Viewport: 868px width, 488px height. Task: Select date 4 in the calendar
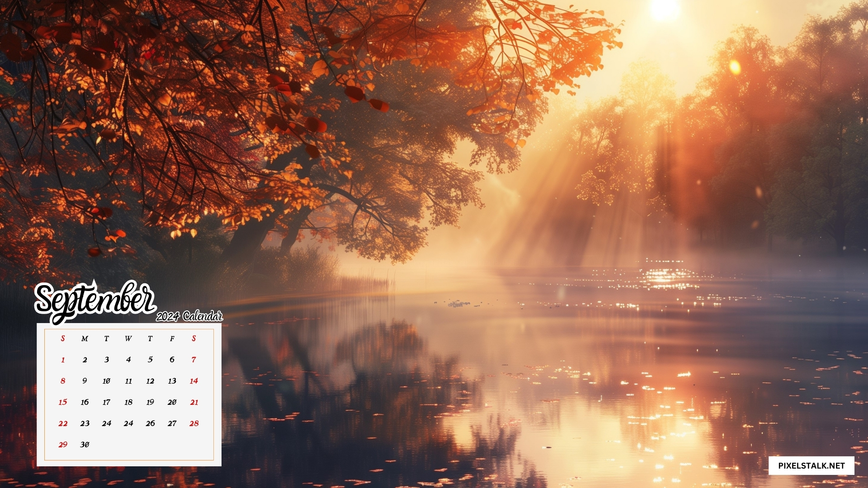click(x=128, y=360)
